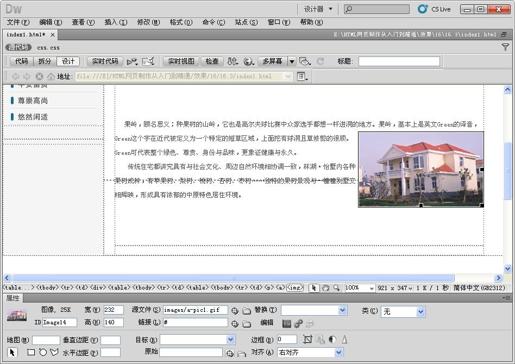Expand the 多屏幕 dropdown arrow

[x=292, y=61]
